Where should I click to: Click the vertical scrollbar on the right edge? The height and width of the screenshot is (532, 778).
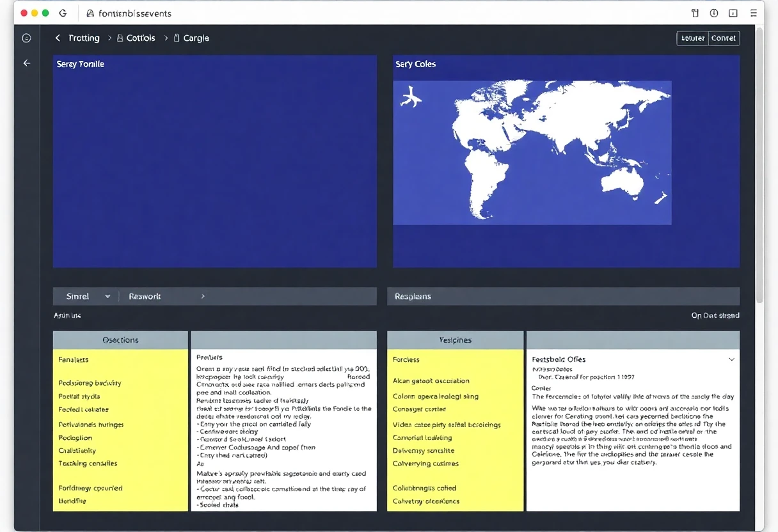(759, 192)
